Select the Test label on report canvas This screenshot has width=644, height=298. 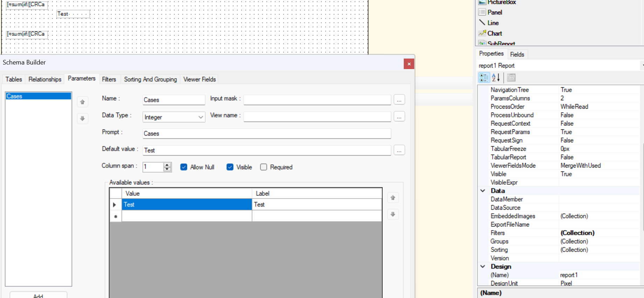click(x=73, y=14)
